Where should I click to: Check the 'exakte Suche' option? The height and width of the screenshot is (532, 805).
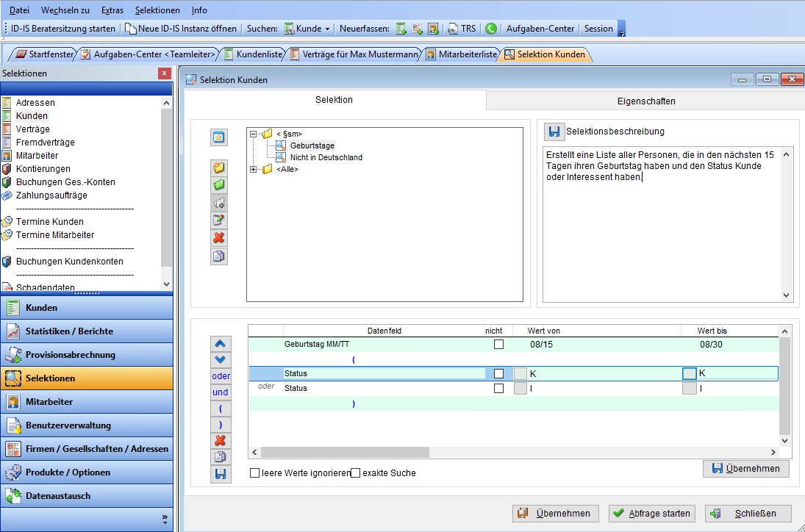tap(356, 473)
